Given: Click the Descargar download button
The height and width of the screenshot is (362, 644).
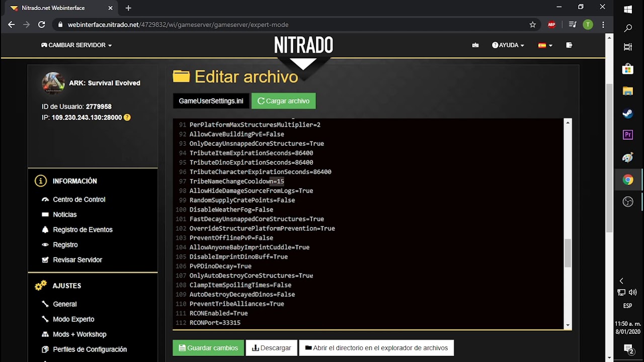Looking at the screenshot, I should pos(271,348).
